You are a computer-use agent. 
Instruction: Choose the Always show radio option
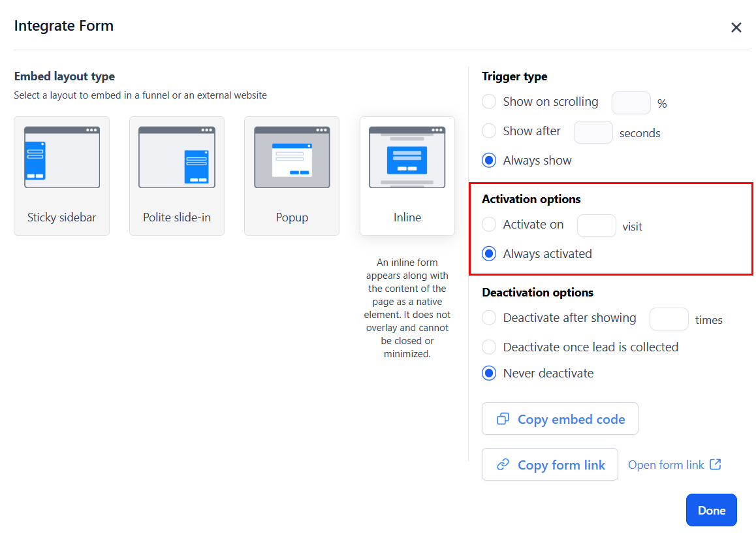click(x=489, y=160)
